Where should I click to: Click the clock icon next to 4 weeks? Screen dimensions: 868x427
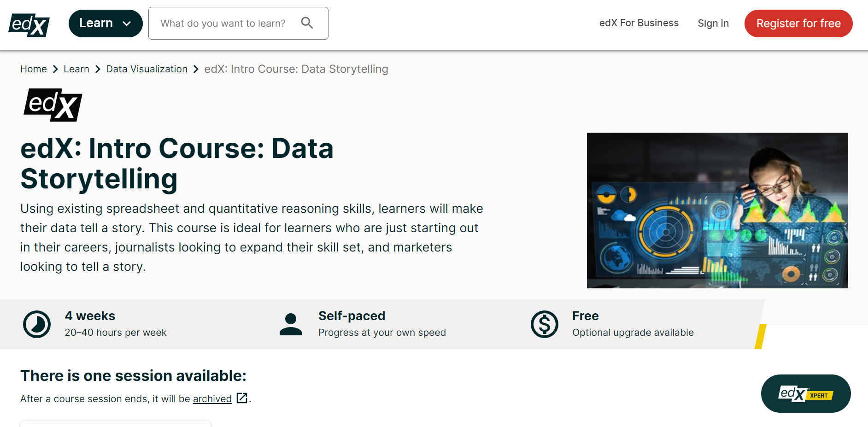pyautogui.click(x=37, y=324)
